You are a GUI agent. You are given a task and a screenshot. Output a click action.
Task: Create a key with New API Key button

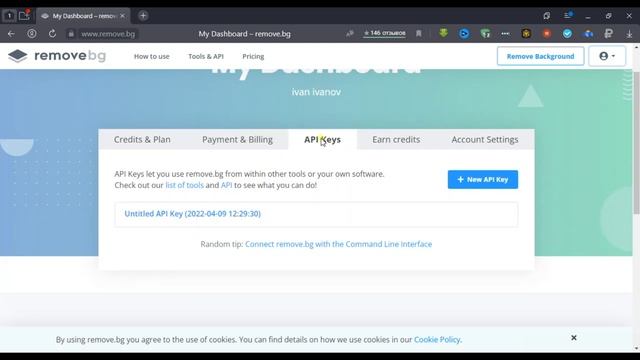pos(483,180)
